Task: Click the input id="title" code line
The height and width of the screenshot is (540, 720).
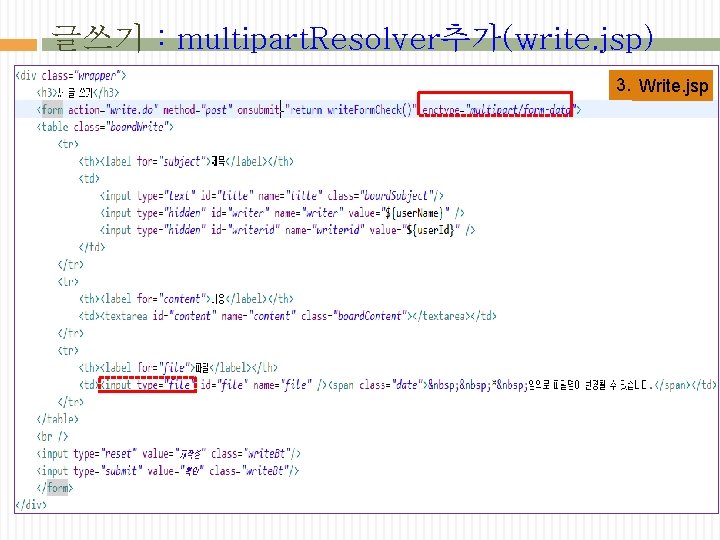Action: pos(272,196)
